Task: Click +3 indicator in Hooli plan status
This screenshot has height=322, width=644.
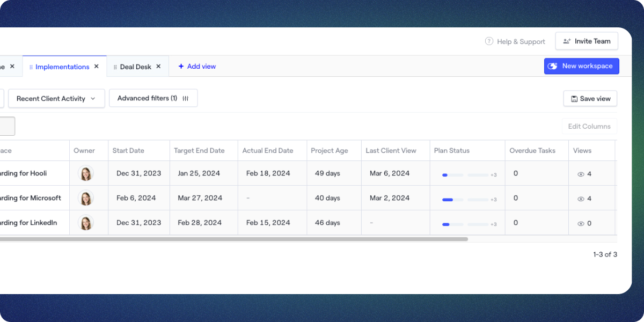Action: pos(494,175)
